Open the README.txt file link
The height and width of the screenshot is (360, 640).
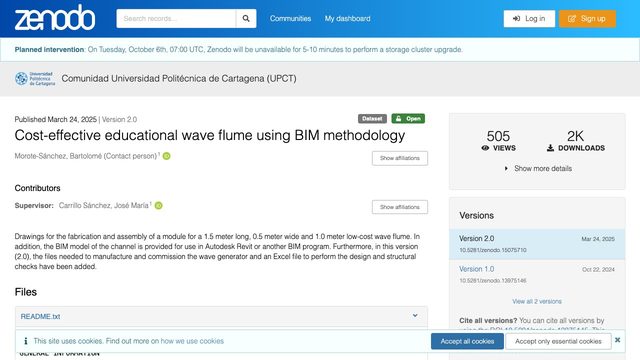pos(40,316)
